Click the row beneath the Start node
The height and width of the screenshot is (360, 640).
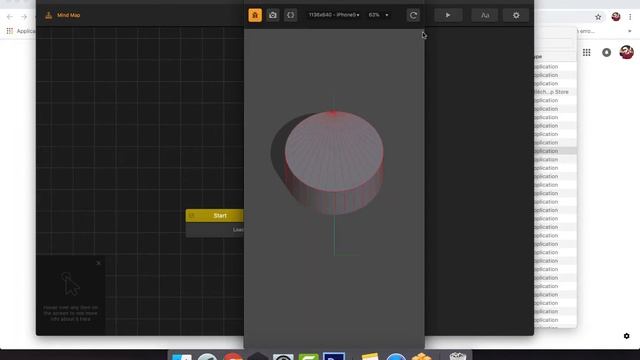click(215, 230)
